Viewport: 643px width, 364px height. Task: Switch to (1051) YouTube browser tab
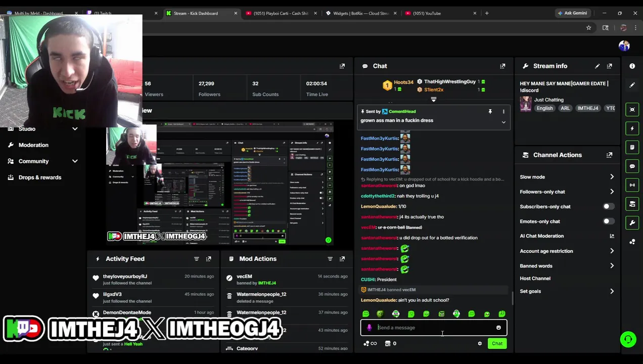[440, 13]
